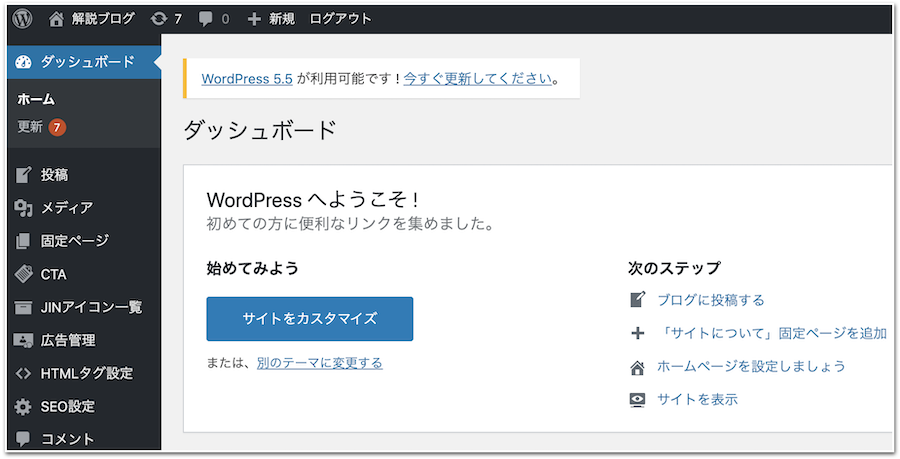
Task: Select the コメント sidebar menu item
Action: point(67,439)
